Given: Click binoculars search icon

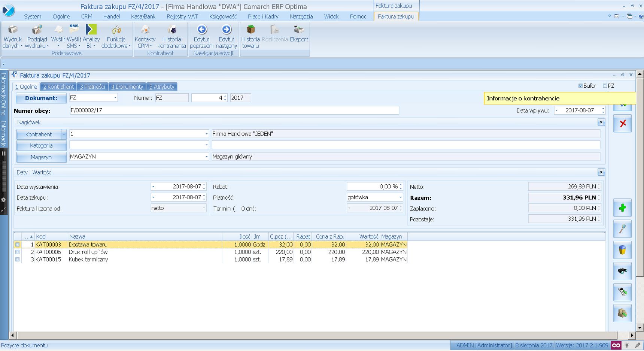Looking at the screenshot, I should (x=622, y=271).
